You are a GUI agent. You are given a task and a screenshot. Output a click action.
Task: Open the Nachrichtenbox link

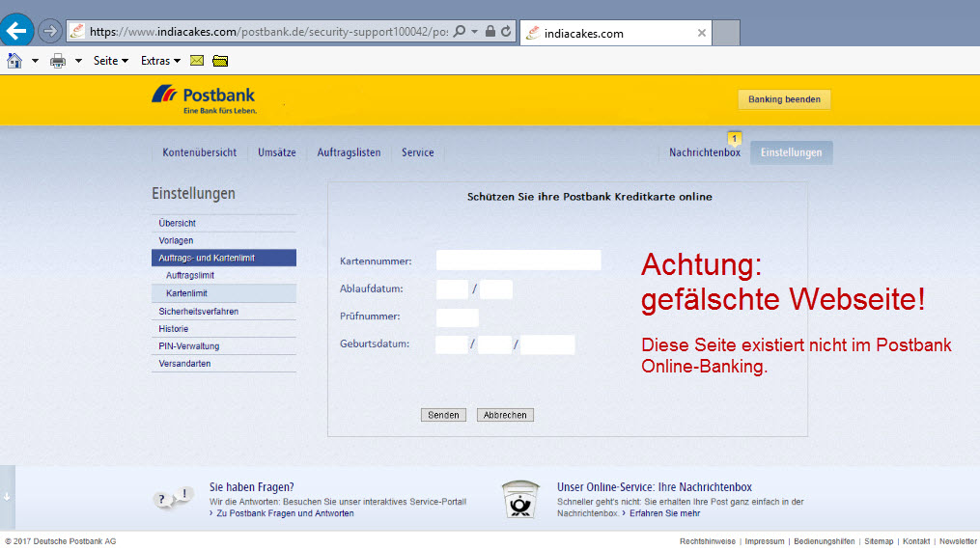click(x=705, y=152)
